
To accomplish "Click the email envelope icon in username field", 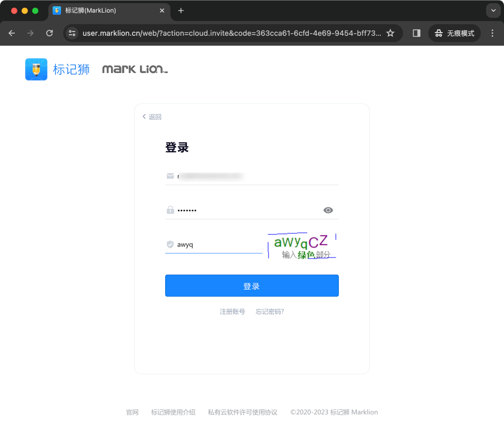I will pyautogui.click(x=170, y=176).
